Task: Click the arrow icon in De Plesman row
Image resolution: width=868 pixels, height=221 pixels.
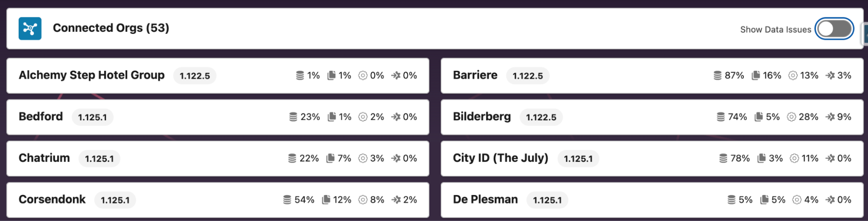Action: pyautogui.click(x=830, y=200)
